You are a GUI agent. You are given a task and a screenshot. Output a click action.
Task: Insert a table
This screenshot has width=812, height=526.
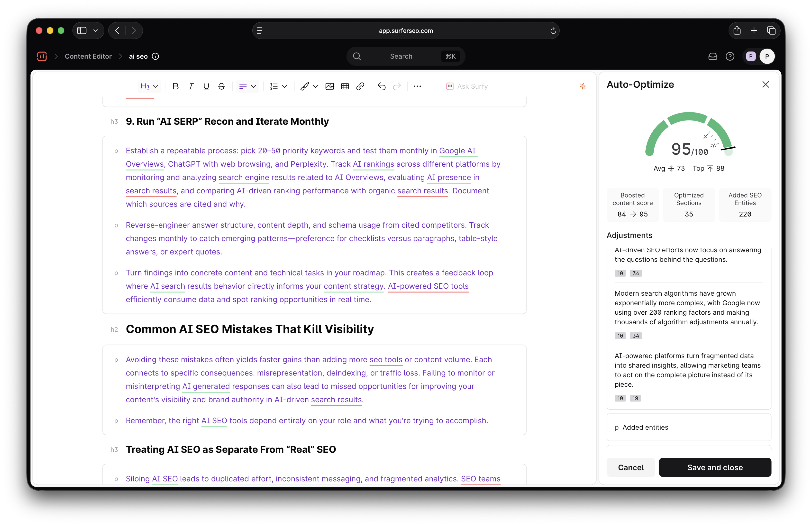click(345, 86)
